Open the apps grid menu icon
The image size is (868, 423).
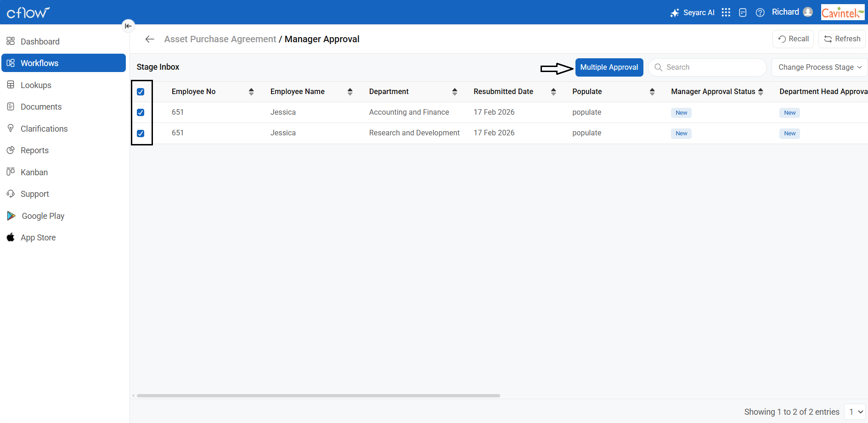[x=726, y=12]
